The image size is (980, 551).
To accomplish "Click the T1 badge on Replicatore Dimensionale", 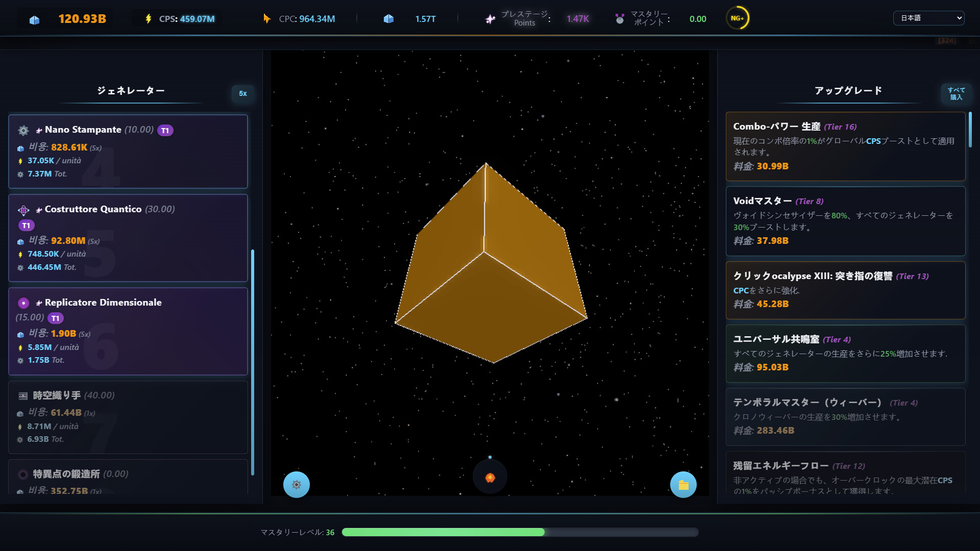I will (55, 318).
